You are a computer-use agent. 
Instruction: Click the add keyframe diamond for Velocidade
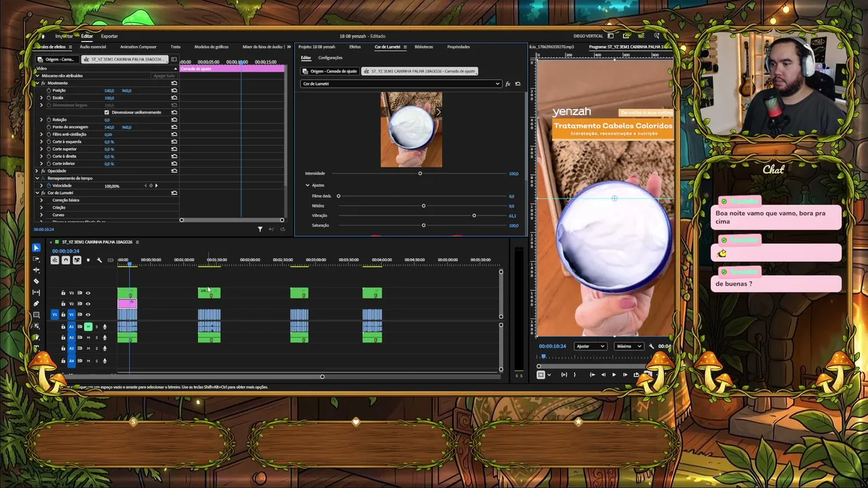[151, 185]
